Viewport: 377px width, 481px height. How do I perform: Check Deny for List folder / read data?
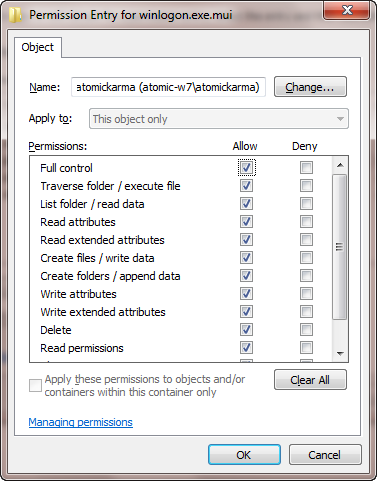306,203
